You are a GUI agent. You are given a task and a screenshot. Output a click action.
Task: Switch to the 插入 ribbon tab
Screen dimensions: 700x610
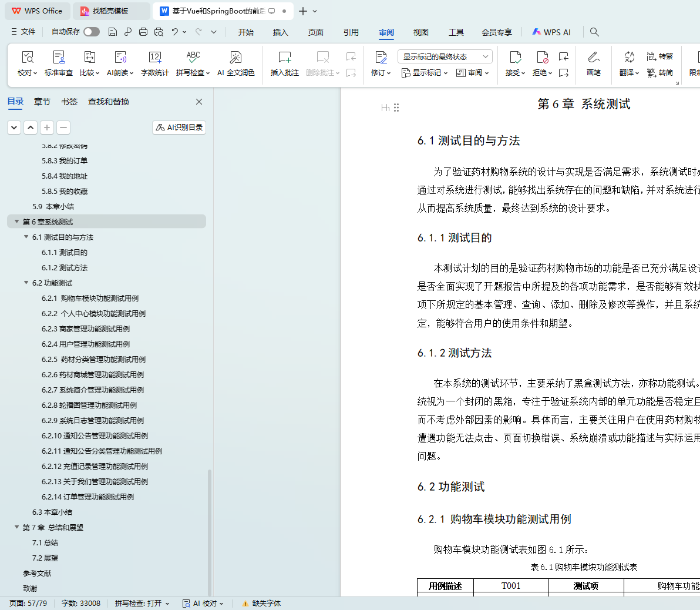pos(280,32)
